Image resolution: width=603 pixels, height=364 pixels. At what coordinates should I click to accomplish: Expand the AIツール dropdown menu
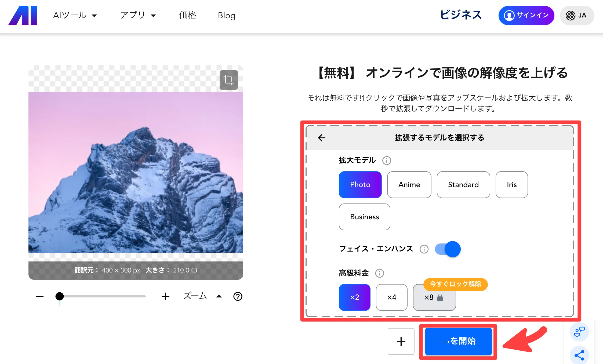tap(75, 16)
